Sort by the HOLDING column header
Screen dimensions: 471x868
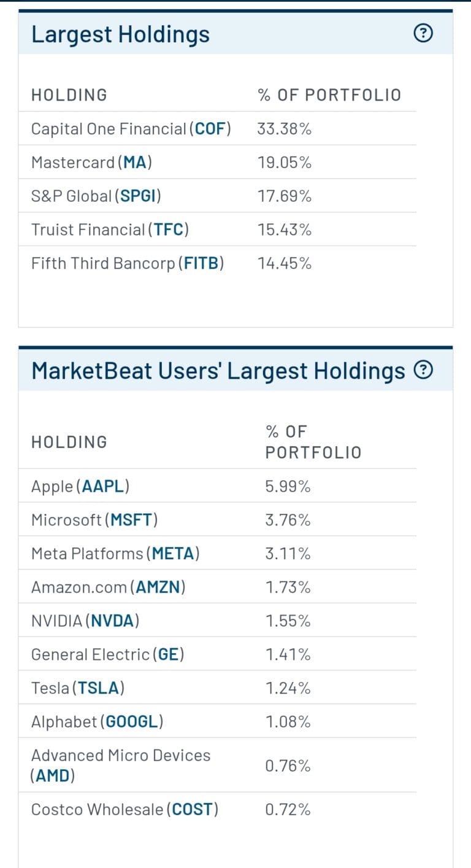pyautogui.click(x=68, y=95)
